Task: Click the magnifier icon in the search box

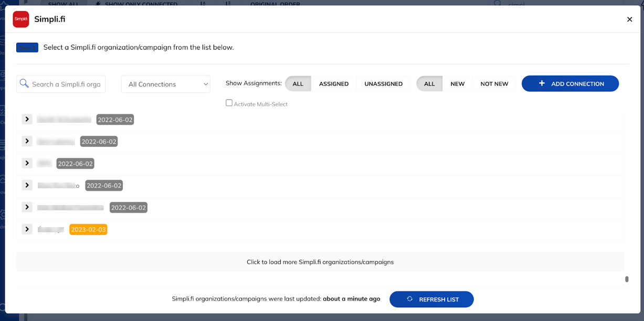Action: pos(24,83)
